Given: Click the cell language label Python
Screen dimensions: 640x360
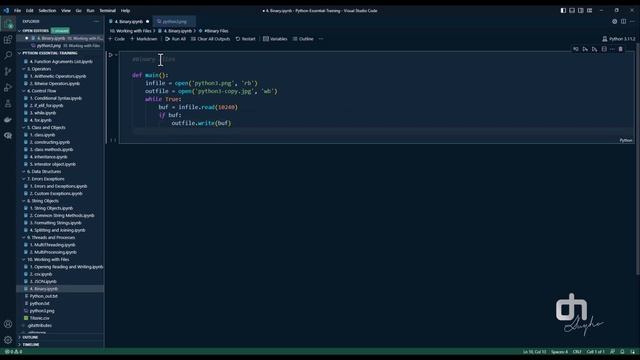Looking at the screenshot, I should [x=626, y=140].
